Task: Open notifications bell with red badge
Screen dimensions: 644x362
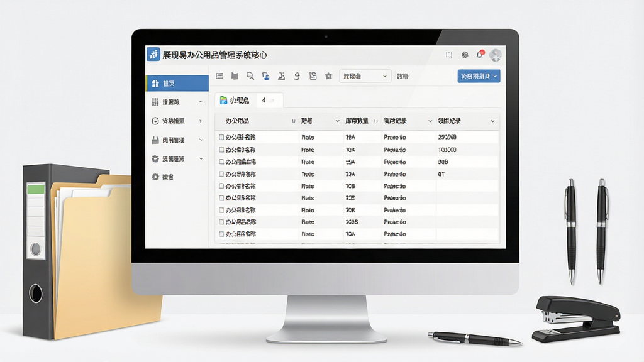Action: (480, 54)
